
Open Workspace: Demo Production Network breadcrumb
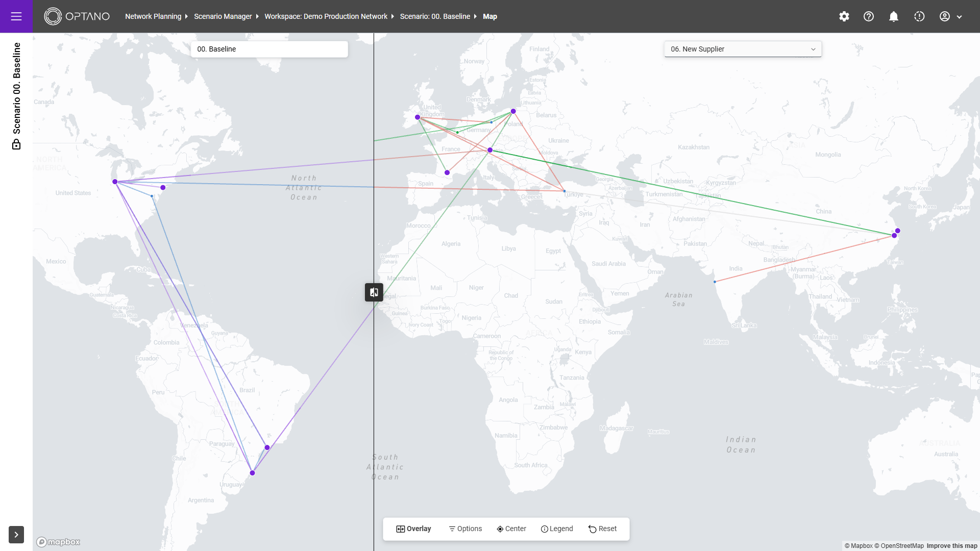point(326,16)
